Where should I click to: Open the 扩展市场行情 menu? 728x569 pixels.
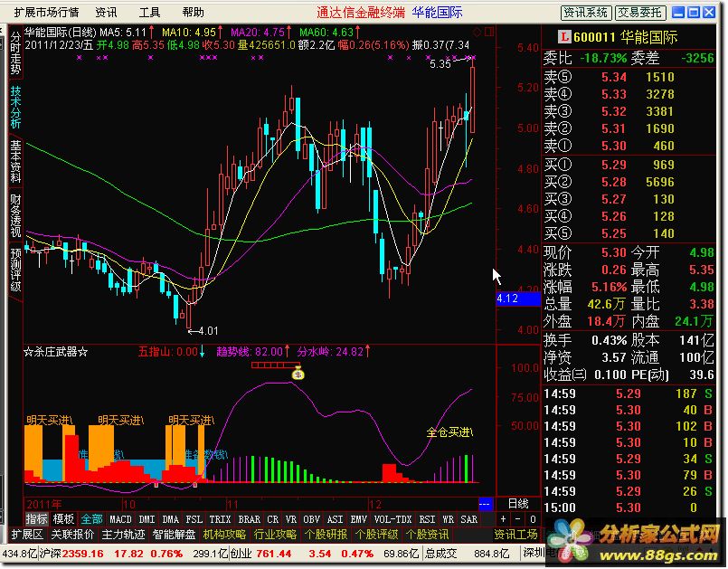(46, 12)
